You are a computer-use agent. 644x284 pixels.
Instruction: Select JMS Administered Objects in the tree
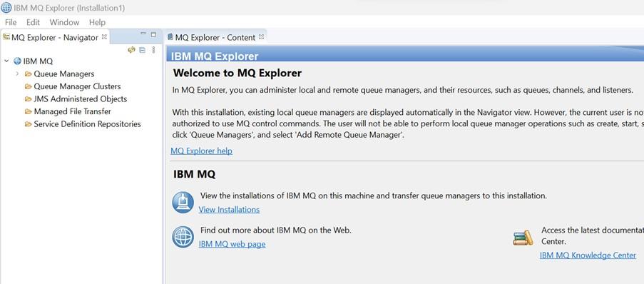[81, 99]
